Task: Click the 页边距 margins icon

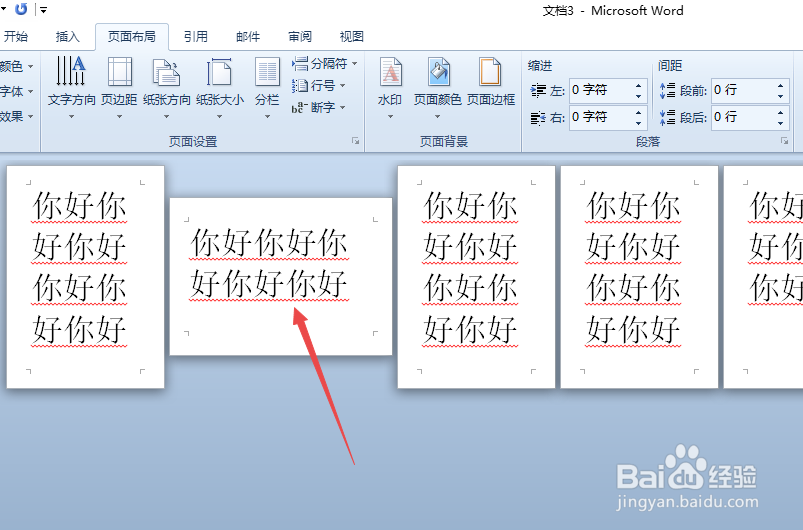Action: [119, 71]
